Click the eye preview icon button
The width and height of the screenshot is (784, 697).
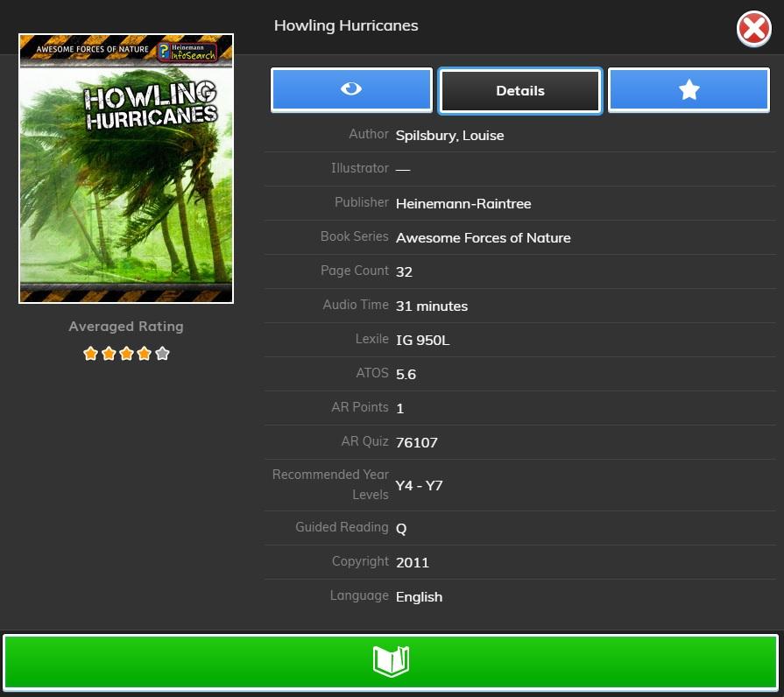(x=351, y=90)
